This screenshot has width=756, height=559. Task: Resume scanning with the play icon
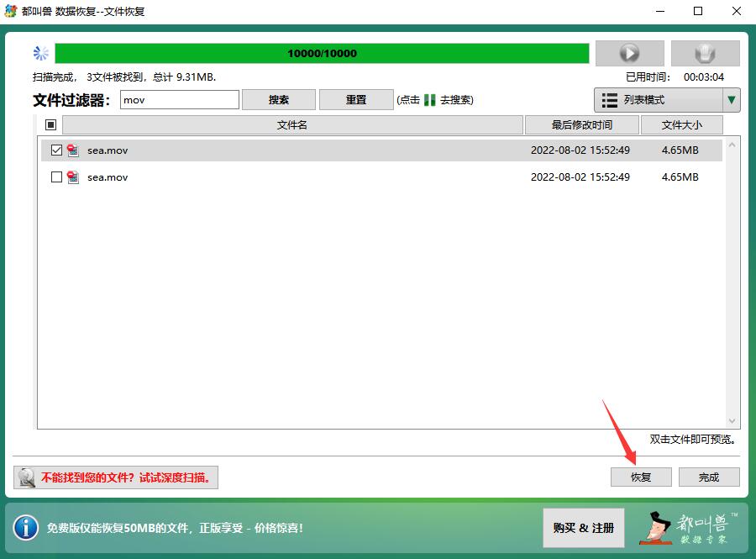click(x=629, y=53)
